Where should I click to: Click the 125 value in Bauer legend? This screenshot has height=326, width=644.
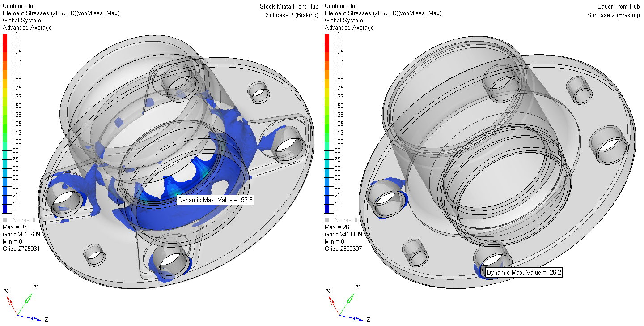pos(339,124)
